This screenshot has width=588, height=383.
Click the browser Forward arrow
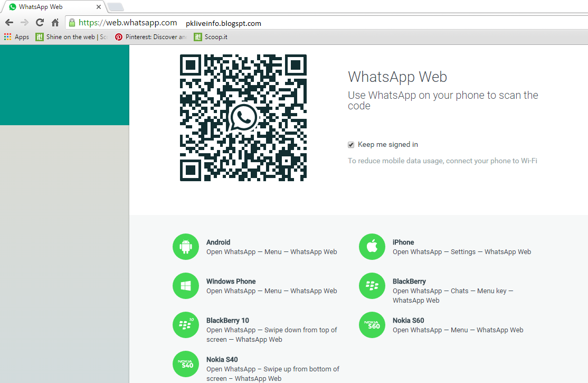click(24, 23)
